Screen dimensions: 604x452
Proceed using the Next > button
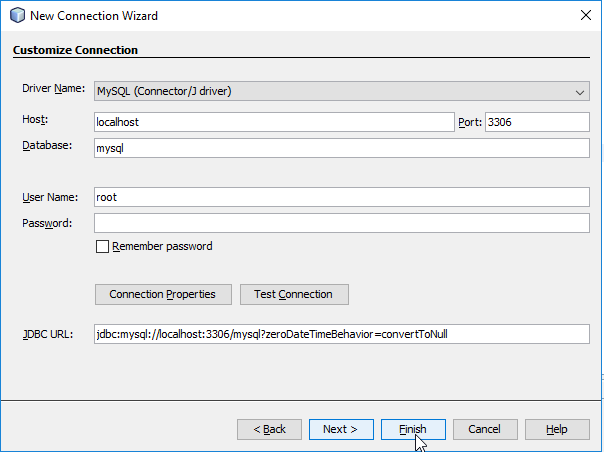click(341, 429)
